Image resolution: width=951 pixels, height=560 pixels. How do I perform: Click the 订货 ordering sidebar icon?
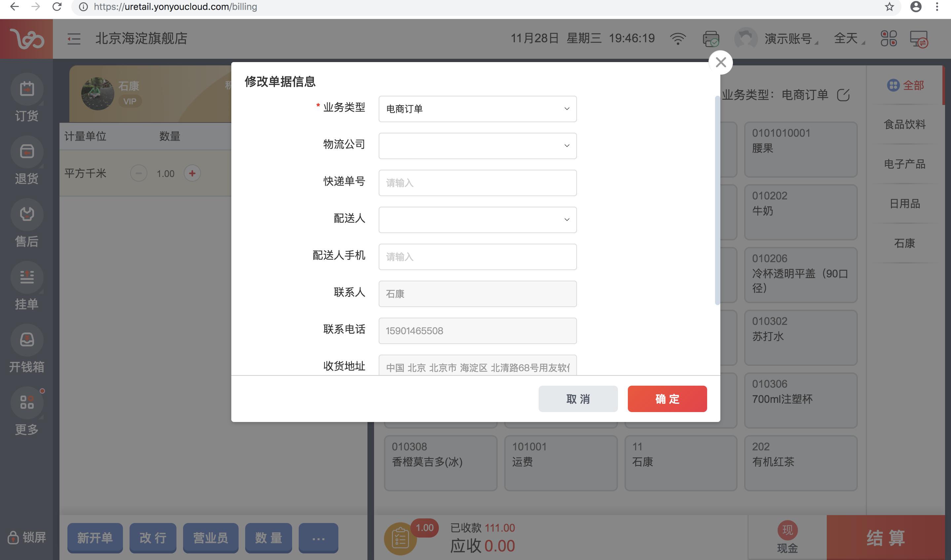click(26, 89)
